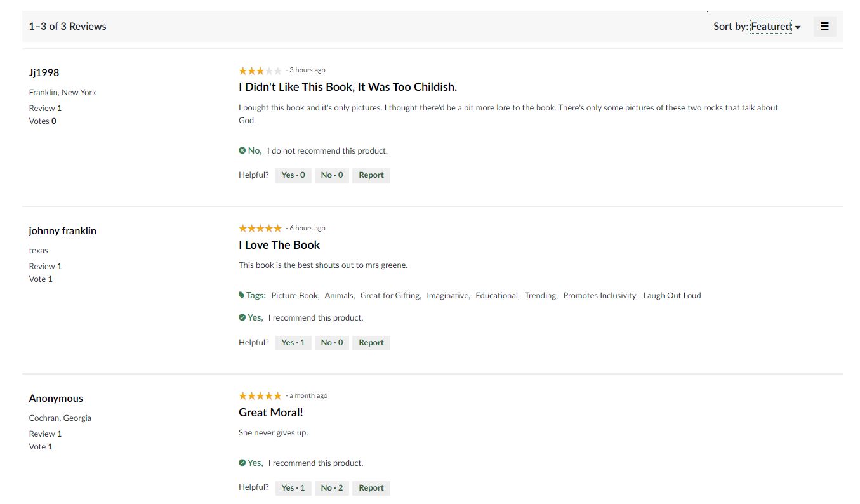860x504 pixels.
Task: Open the Jj1998 reviewer profile
Action: (44, 73)
